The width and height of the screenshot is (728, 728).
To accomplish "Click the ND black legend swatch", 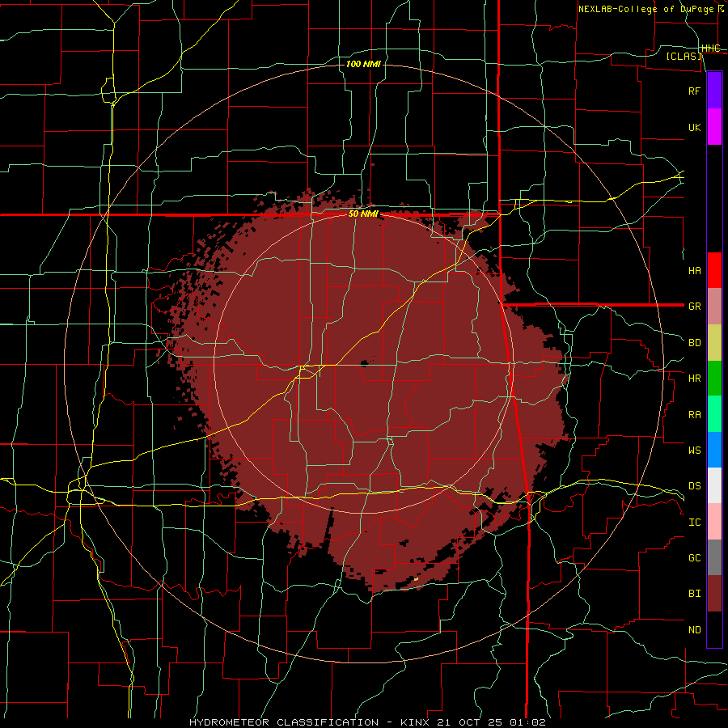I will (714, 629).
